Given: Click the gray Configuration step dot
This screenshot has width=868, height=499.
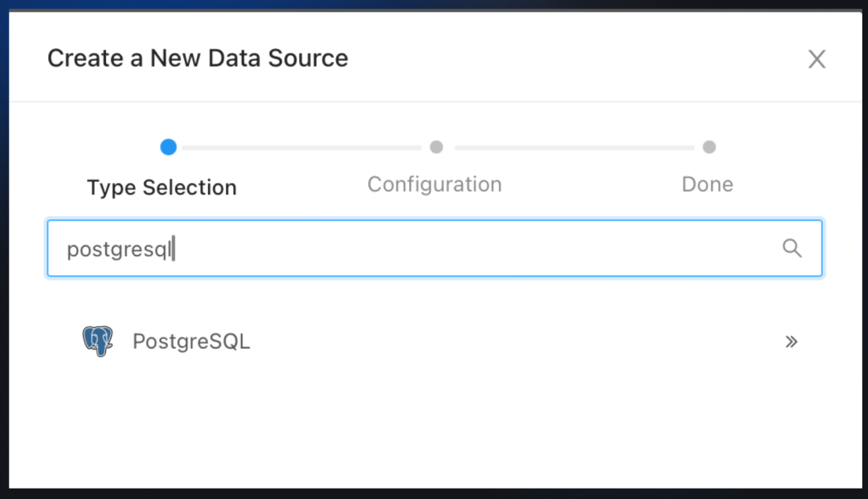Looking at the screenshot, I should 436,147.
